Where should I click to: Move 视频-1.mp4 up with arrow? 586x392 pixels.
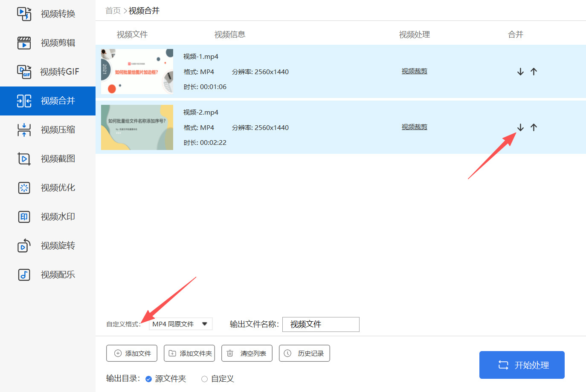click(534, 72)
